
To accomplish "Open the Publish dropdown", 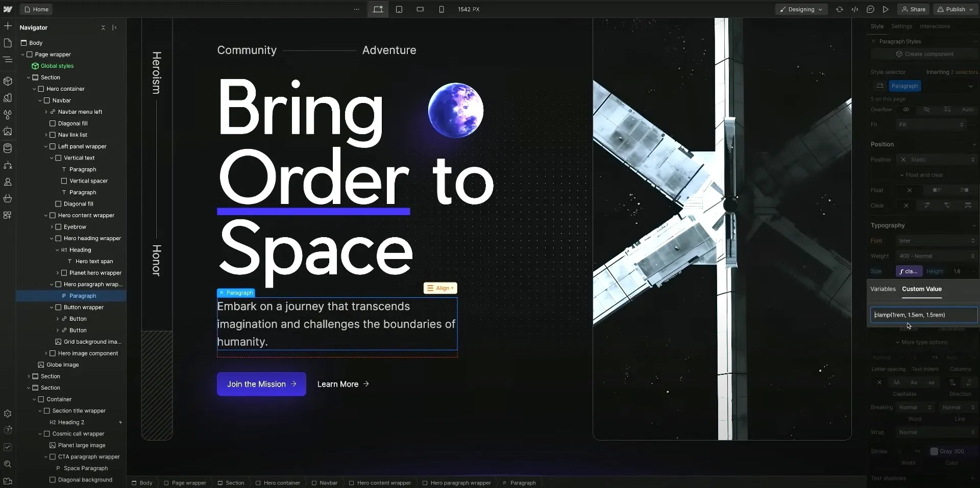I will click(955, 9).
